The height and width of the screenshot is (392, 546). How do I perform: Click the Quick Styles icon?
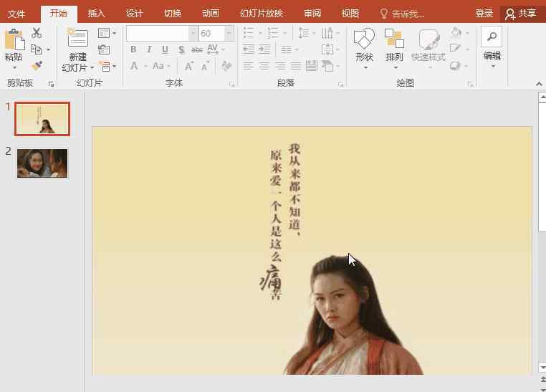coord(428,39)
